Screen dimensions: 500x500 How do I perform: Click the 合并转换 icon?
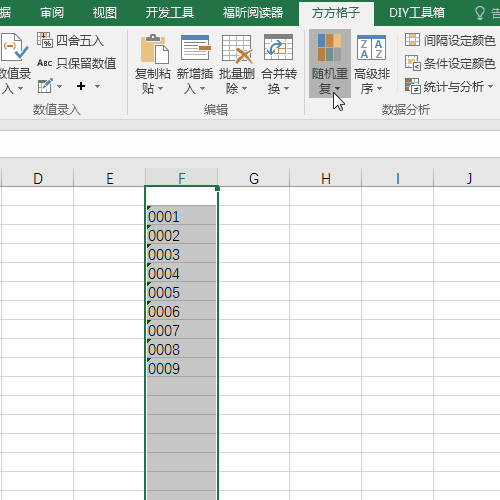(278, 48)
